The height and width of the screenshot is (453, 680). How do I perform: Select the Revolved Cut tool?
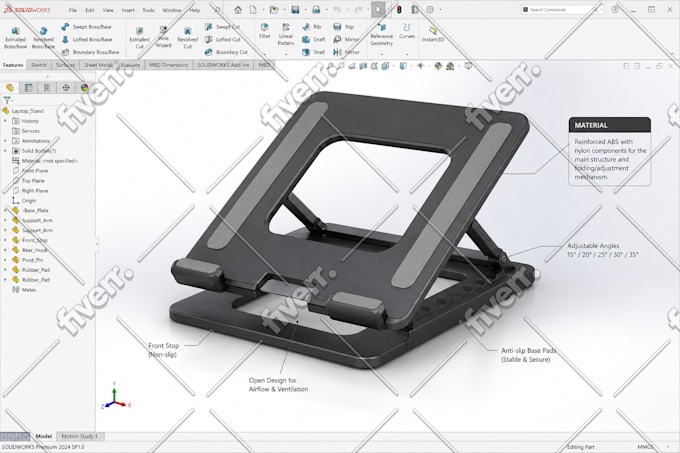tap(187, 37)
